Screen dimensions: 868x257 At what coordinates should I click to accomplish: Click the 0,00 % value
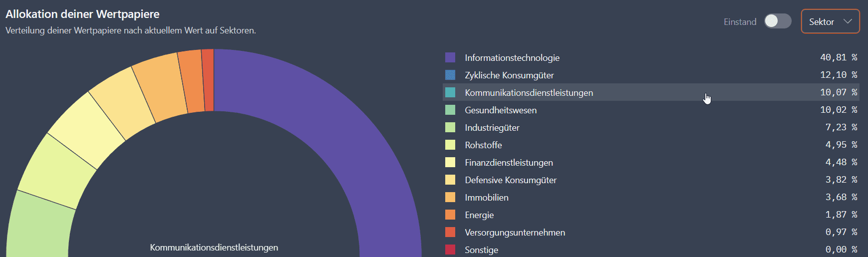click(841, 250)
